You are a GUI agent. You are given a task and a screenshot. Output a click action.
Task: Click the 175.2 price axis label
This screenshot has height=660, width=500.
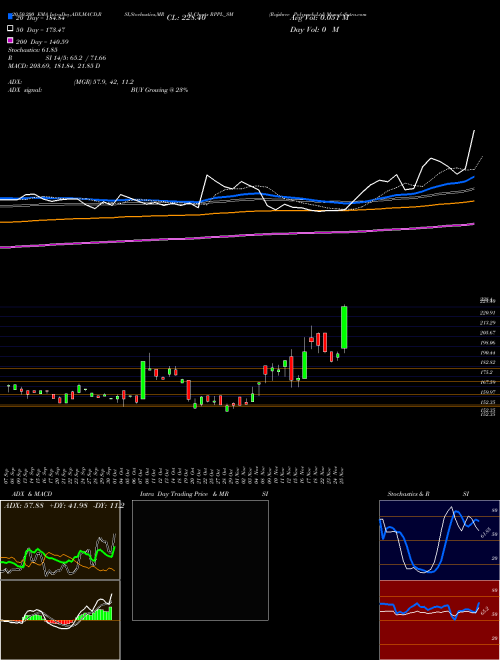click(487, 372)
